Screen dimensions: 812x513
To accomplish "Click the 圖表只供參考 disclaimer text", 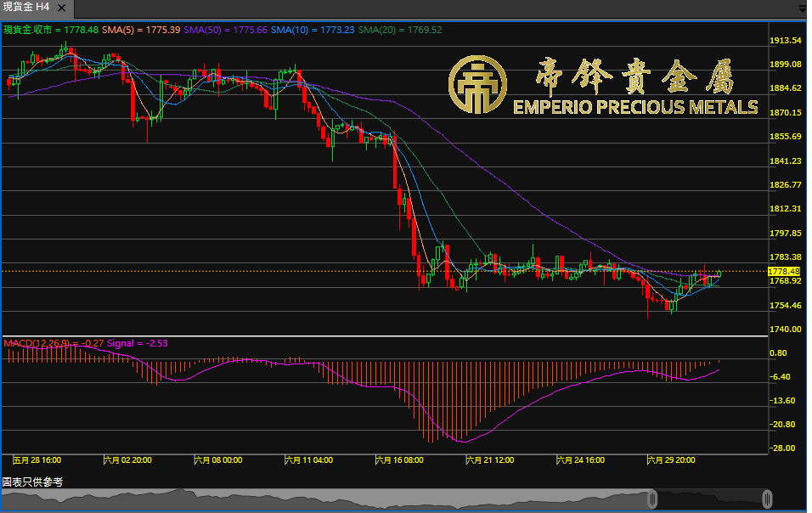I will click(32, 482).
